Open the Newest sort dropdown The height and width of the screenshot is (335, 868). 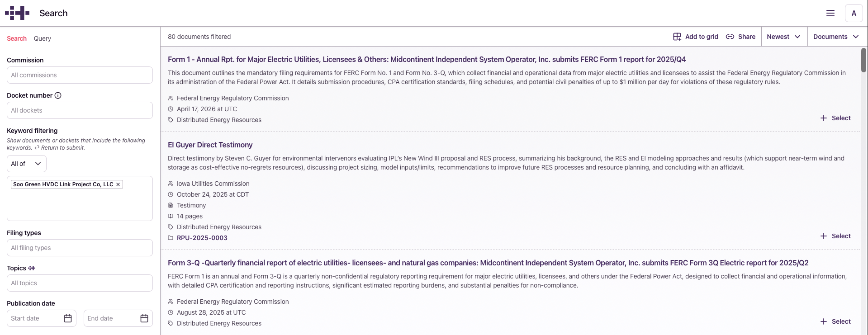tap(783, 37)
